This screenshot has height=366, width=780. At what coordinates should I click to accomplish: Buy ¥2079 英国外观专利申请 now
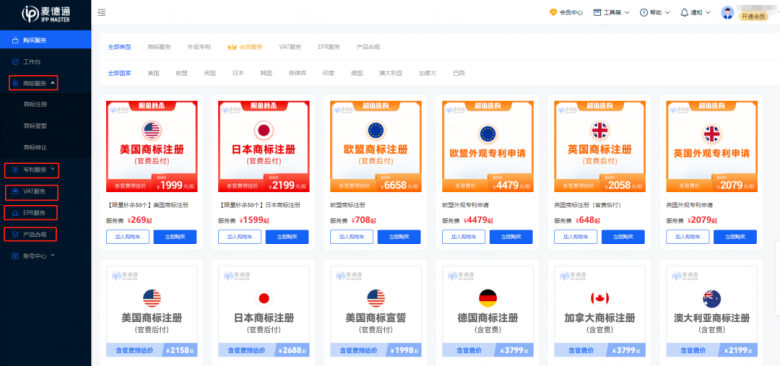[735, 237]
